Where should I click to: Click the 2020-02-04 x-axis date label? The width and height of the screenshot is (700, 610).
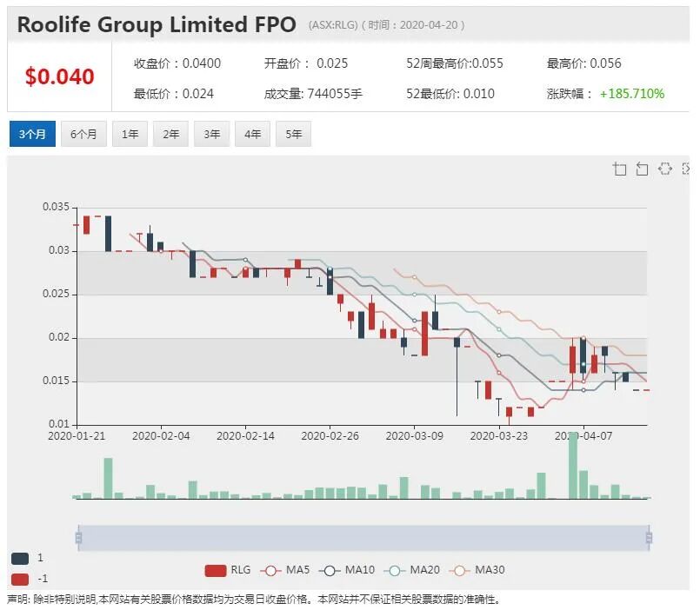point(161,436)
